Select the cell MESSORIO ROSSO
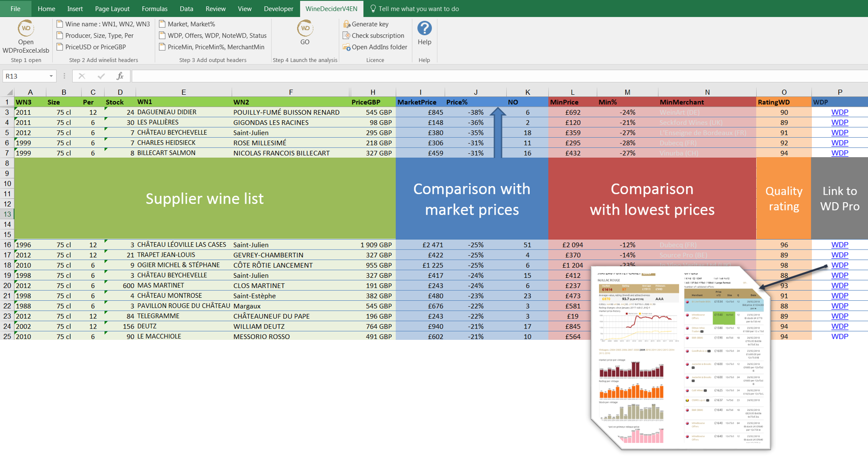 point(291,336)
